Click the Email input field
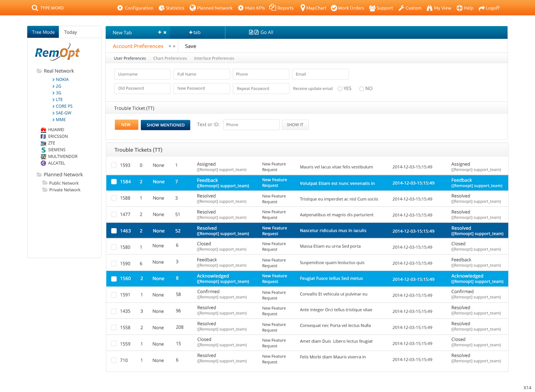Image resolution: width=535 pixels, height=392 pixels. pyautogui.click(x=320, y=74)
